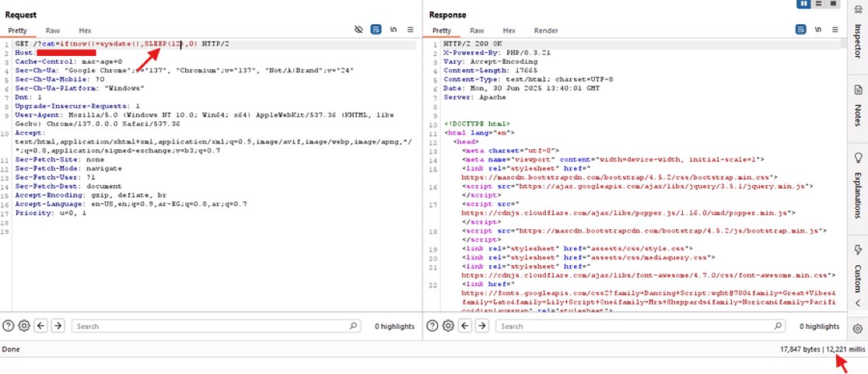The height and width of the screenshot is (374, 868).
Task: Go to next match in Request search
Action: coord(58,326)
